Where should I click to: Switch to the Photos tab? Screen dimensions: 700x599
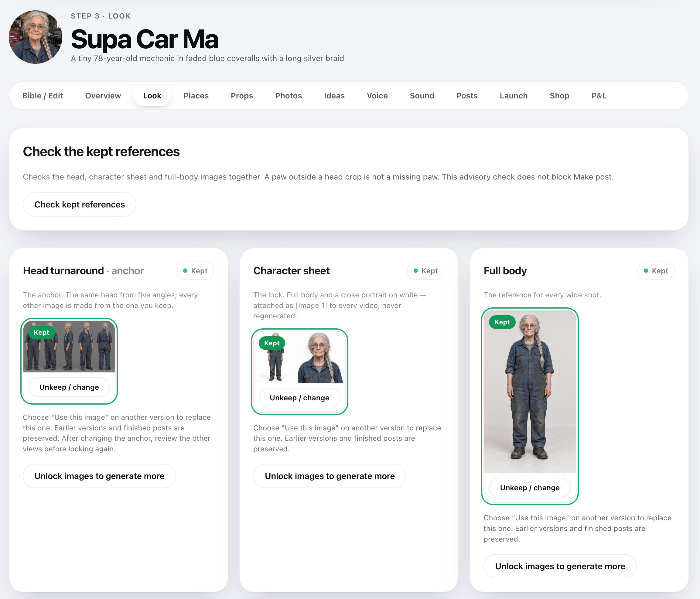[289, 96]
